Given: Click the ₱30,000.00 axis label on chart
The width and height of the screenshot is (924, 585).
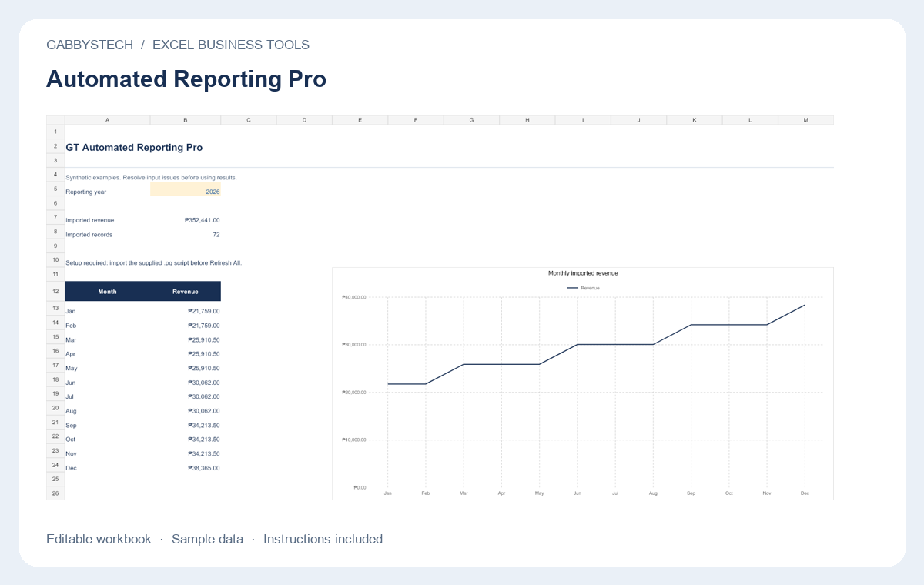Looking at the screenshot, I should 353,345.
